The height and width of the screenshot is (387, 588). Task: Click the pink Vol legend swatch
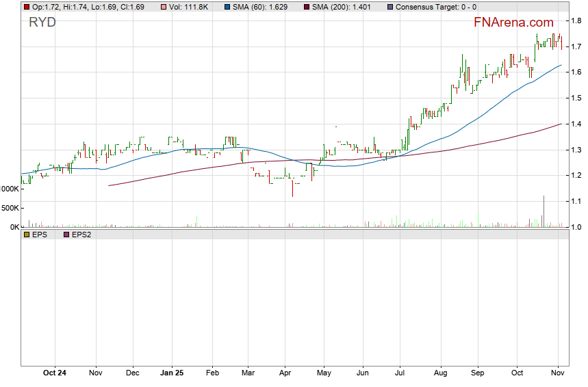pyautogui.click(x=162, y=7)
